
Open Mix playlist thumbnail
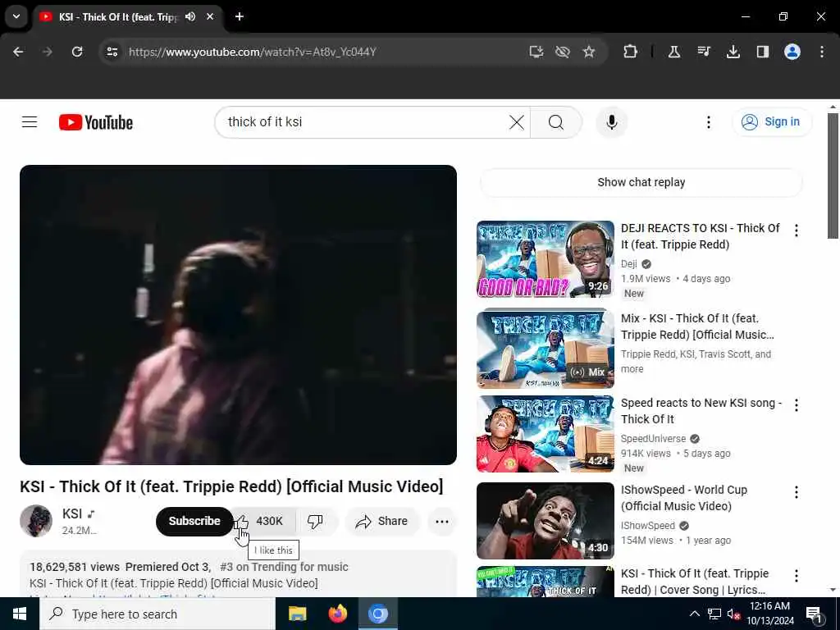tap(546, 348)
